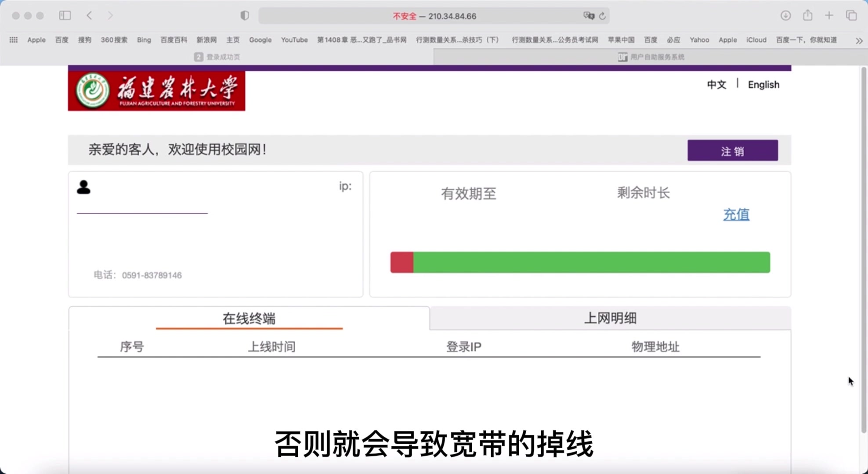Expand the 在线终端 online terminals tab
Image resolution: width=868 pixels, height=474 pixels.
249,318
